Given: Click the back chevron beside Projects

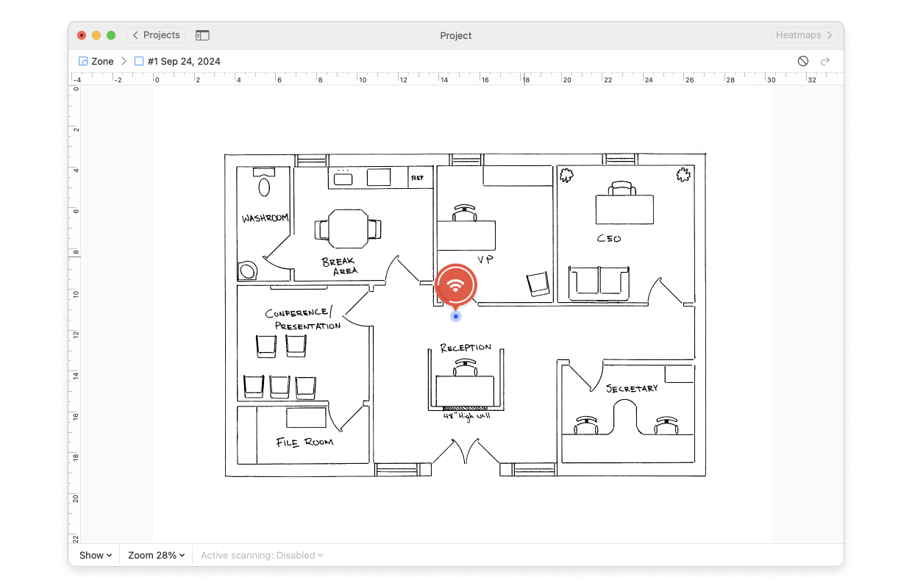Looking at the screenshot, I should [135, 35].
